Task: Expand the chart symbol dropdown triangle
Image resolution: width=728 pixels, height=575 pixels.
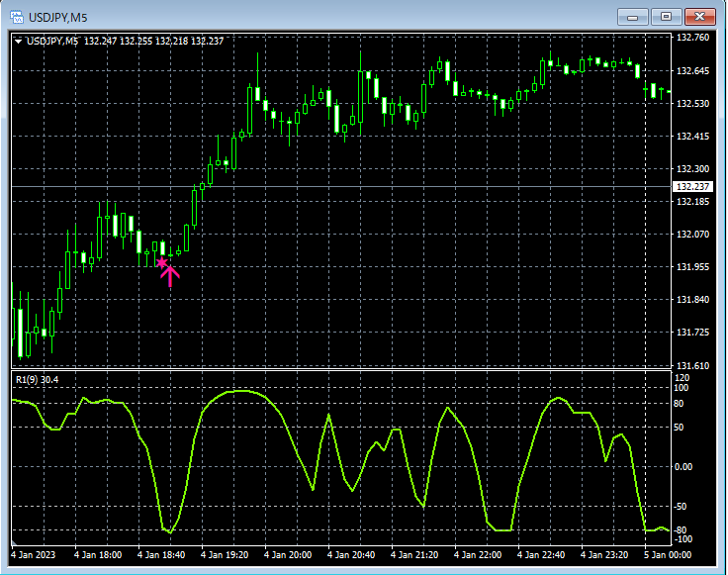Action: tap(19, 42)
